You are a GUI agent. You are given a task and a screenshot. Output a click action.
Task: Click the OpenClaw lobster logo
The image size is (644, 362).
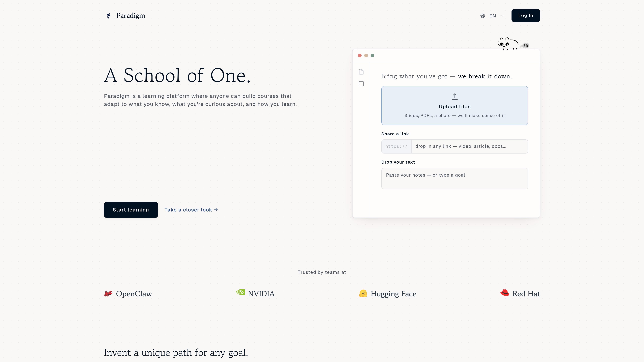(x=108, y=294)
